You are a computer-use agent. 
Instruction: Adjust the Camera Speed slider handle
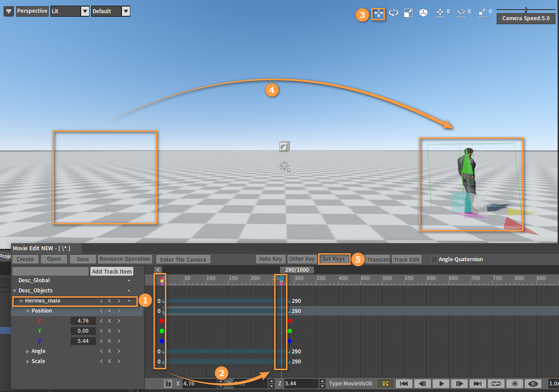526,9
